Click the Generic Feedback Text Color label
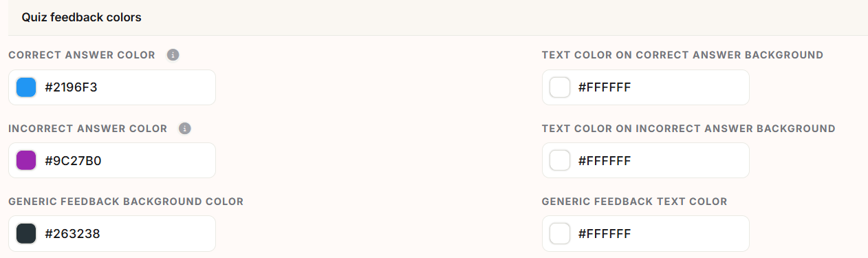This screenshot has height=258, width=868. point(634,202)
